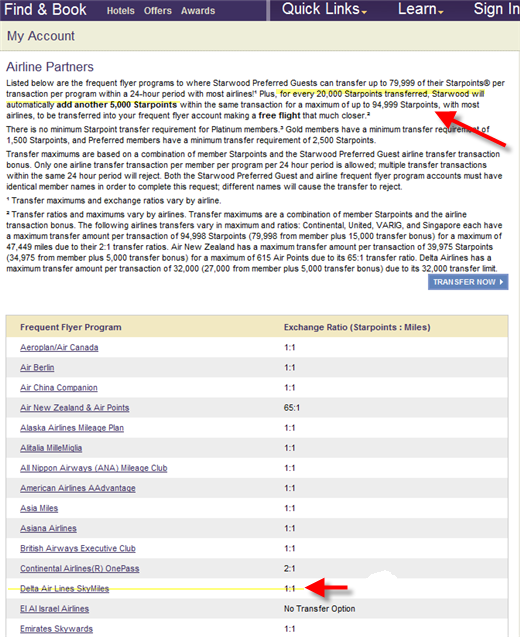Select the Offers menu item

click(x=158, y=11)
